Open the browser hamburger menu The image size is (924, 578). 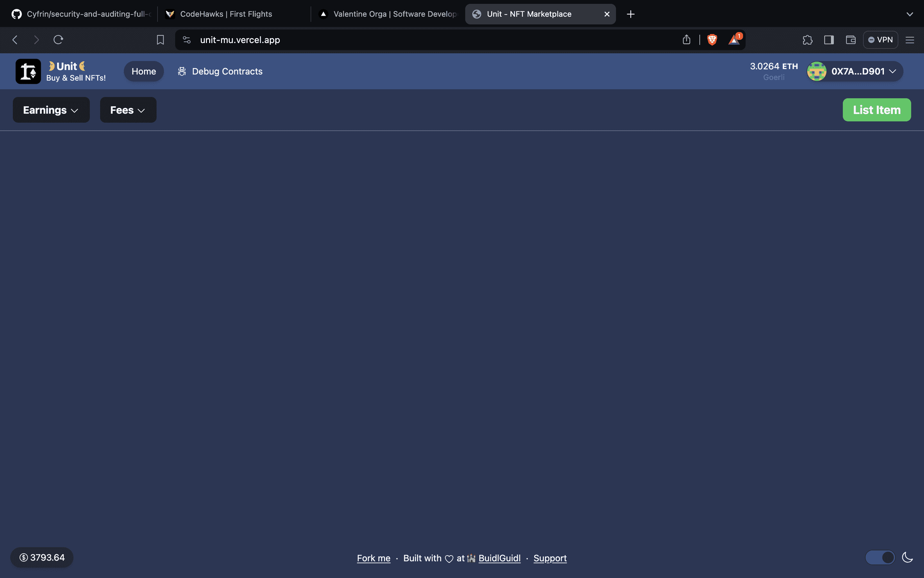(910, 40)
